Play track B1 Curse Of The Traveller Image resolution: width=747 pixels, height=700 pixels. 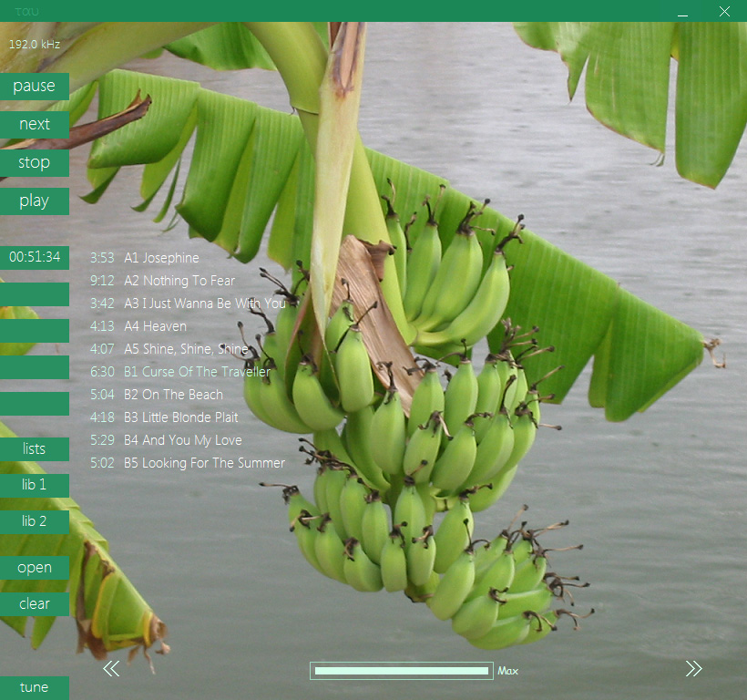(205, 372)
